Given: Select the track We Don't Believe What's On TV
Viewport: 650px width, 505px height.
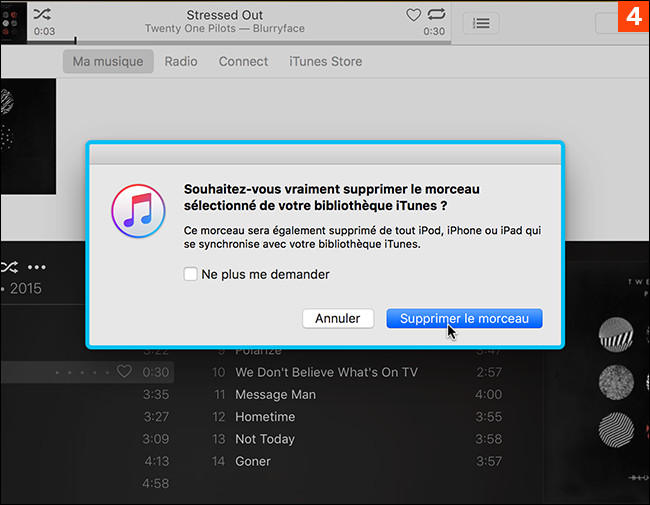Looking at the screenshot, I should [x=326, y=372].
